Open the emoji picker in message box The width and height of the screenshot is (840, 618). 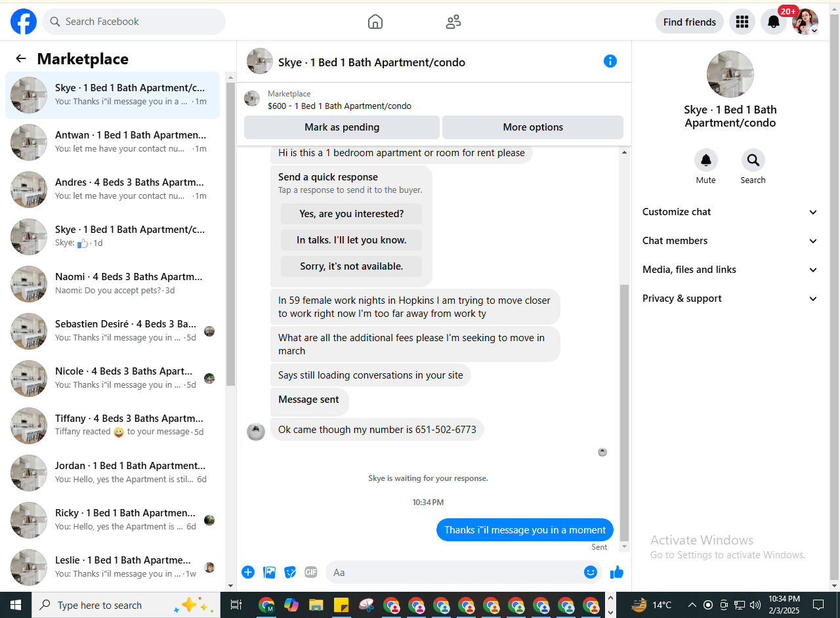tap(591, 572)
